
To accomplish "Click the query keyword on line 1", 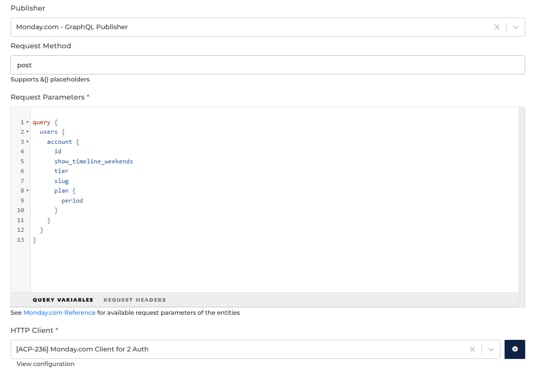I will 42,122.
